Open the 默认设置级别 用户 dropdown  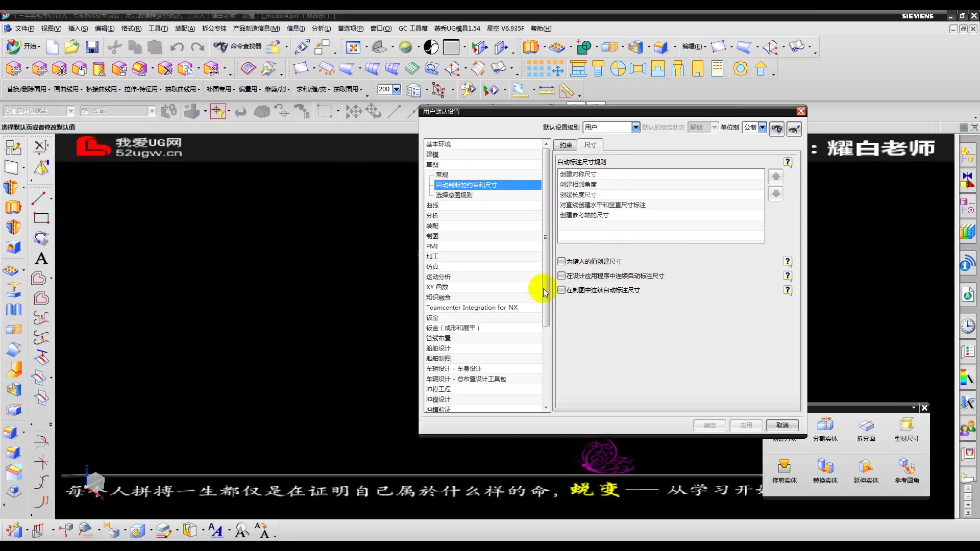coord(635,127)
